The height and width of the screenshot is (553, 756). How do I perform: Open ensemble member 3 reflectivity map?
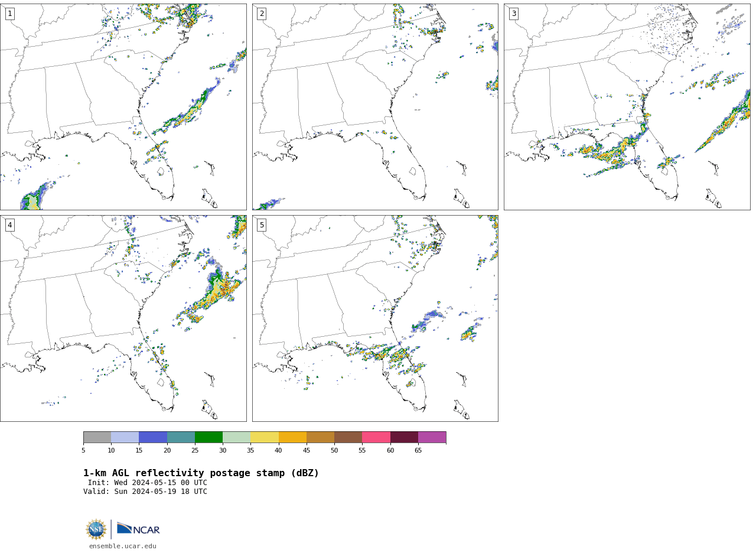pyautogui.click(x=627, y=107)
